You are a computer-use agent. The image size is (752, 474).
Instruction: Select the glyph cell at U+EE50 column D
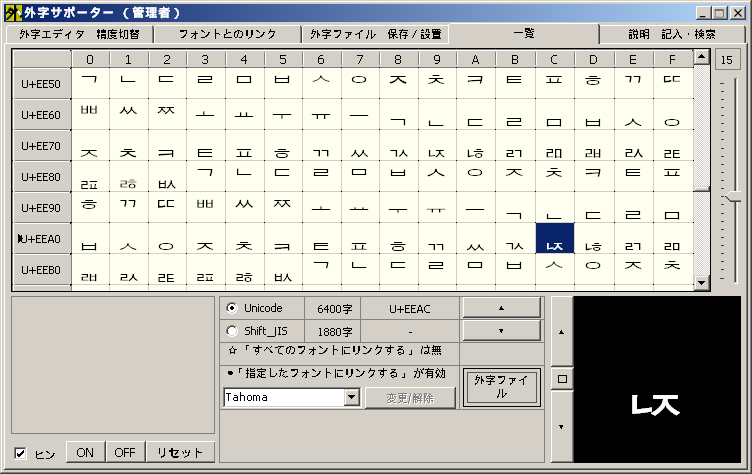[x=593, y=83]
